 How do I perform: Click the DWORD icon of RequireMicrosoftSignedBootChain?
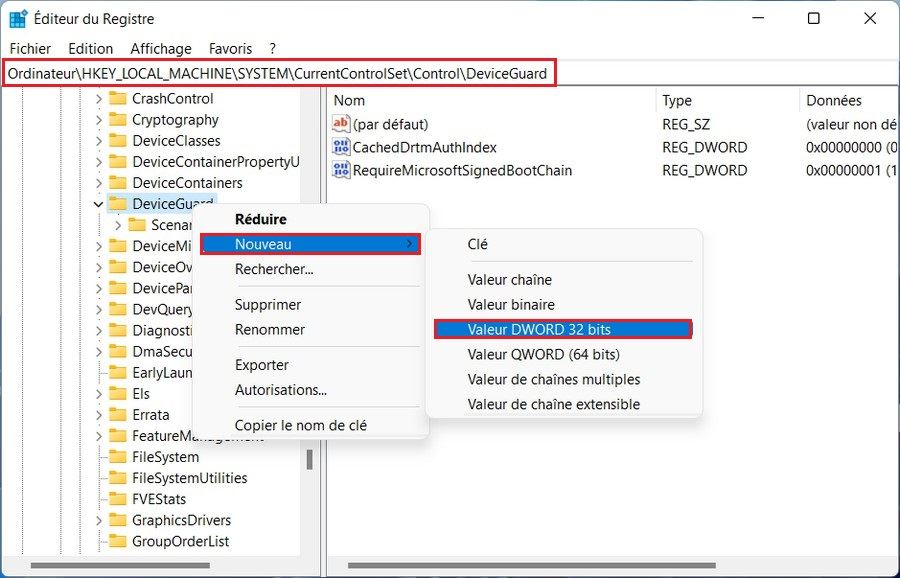(x=341, y=170)
